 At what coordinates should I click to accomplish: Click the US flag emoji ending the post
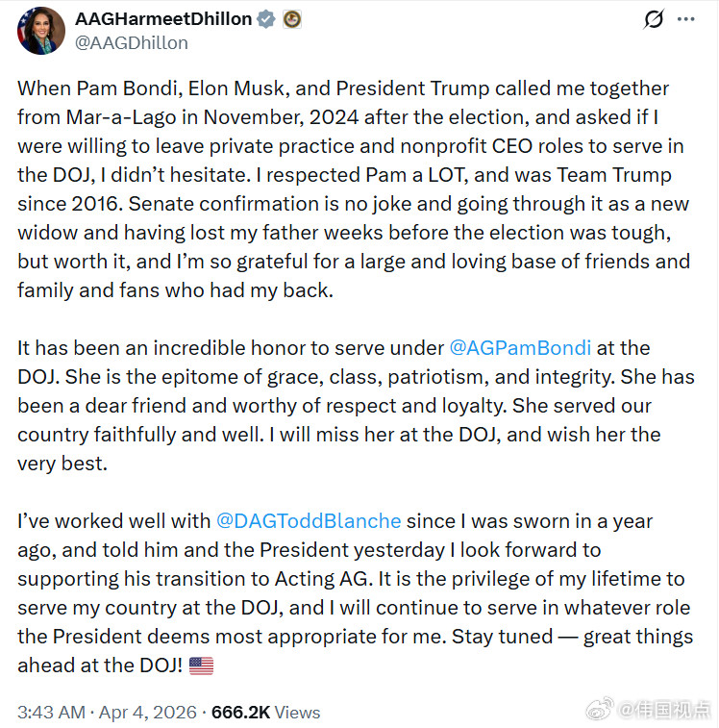pyautogui.click(x=202, y=665)
